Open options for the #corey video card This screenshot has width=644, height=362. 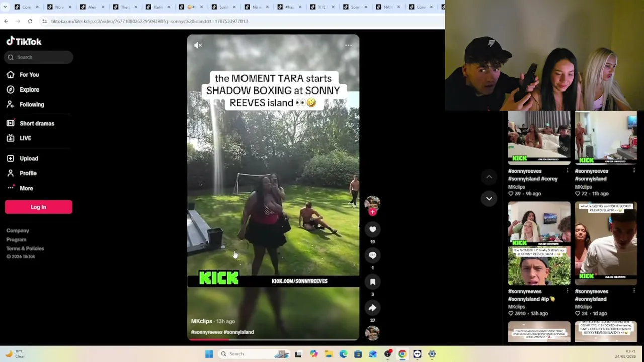[567, 171]
